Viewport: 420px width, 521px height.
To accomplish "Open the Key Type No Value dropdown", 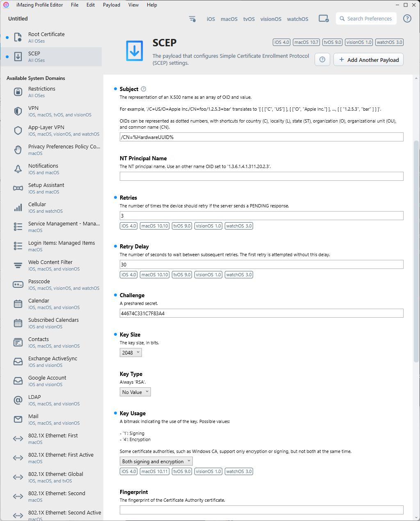I will pos(135,392).
